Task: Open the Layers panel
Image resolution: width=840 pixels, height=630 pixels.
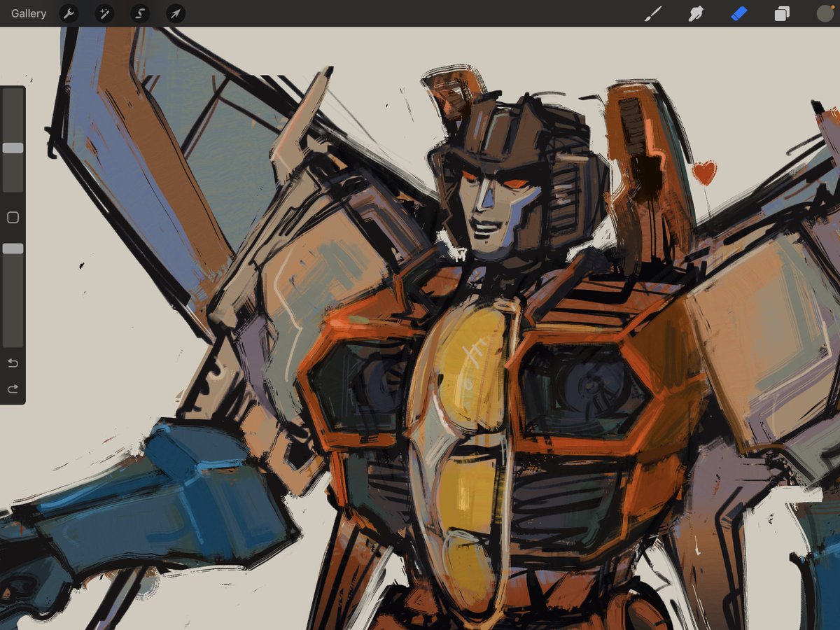Action: (782, 13)
